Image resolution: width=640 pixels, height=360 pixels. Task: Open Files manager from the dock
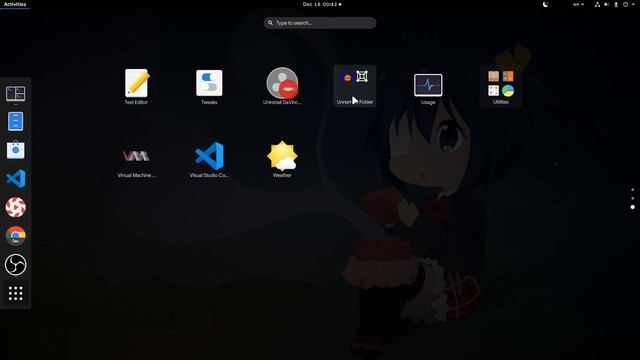[x=16, y=122]
